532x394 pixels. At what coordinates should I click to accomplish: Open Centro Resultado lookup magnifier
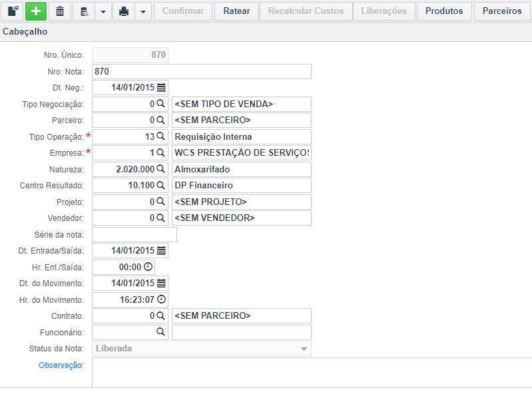pos(161,185)
